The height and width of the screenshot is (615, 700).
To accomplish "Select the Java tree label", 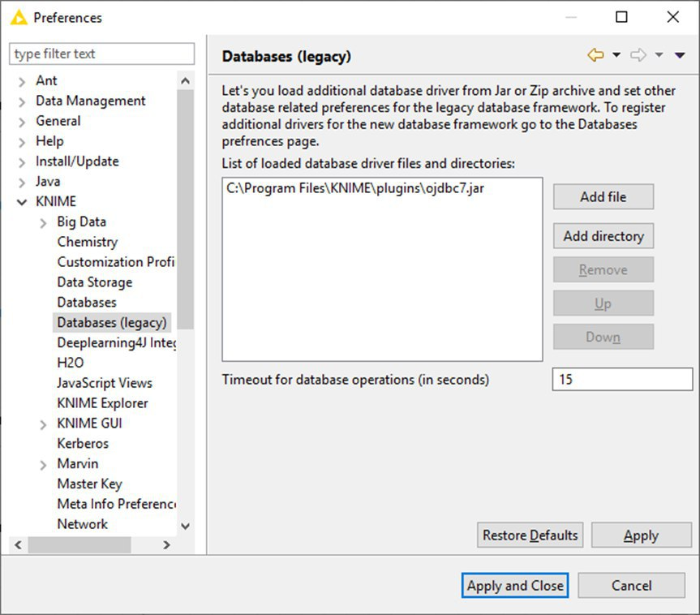I will pos(48,181).
